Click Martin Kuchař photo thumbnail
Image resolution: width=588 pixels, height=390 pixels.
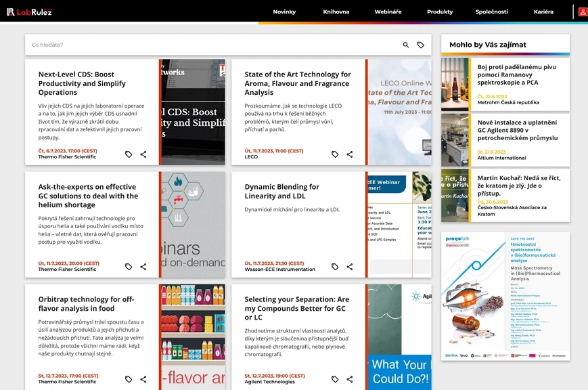(x=455, y=196)
